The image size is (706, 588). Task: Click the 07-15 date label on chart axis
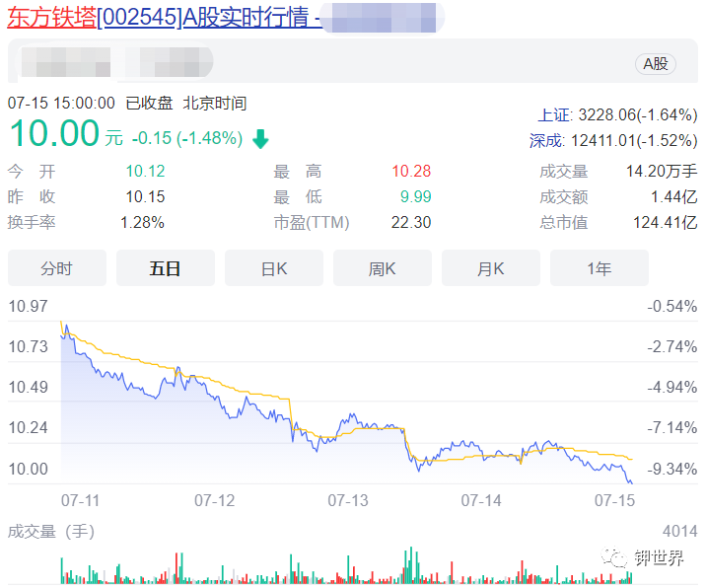614,500
